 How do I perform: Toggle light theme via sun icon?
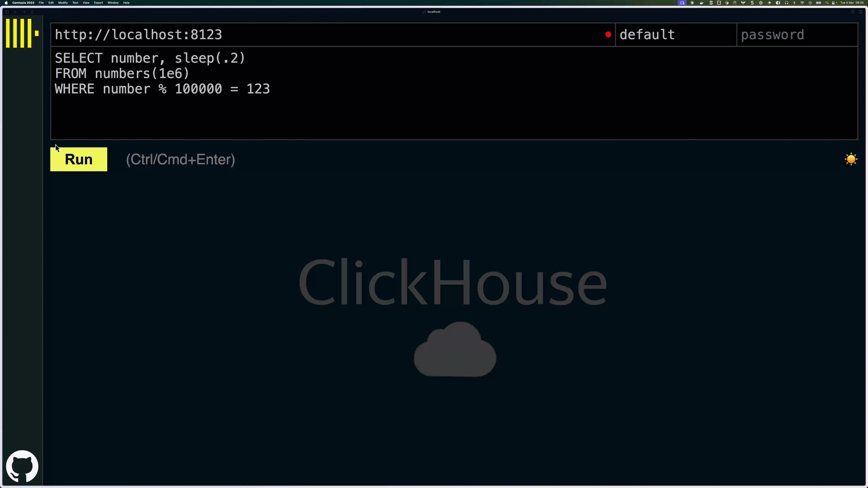pos(851,159)
